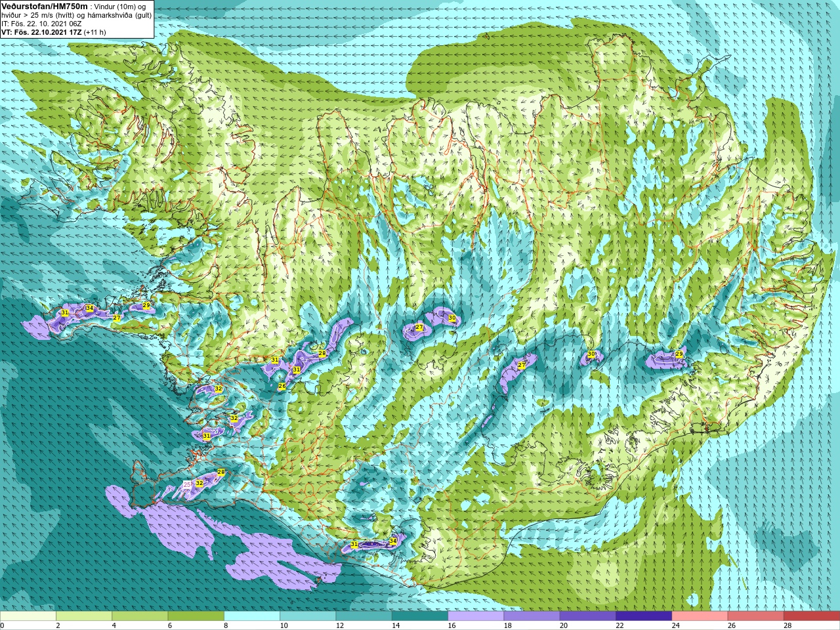
Task: Pick the 22–24 m/s dark indigo legend swatch
Action: 644,616
